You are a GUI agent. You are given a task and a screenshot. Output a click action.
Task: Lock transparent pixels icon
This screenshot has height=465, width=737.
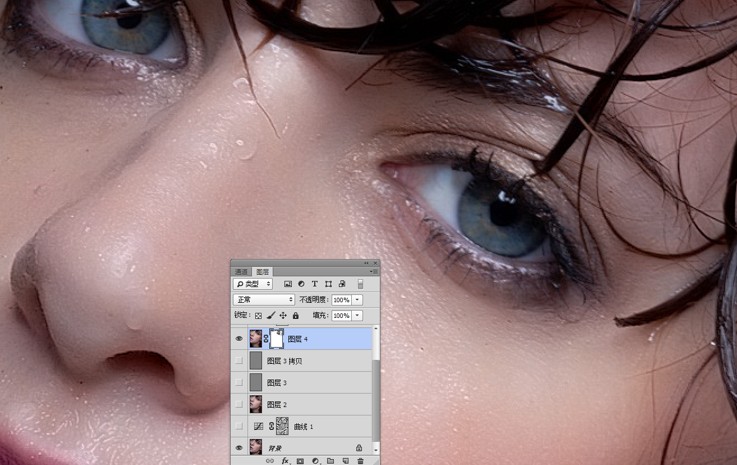pyautogui.click(x=258, y=315)
